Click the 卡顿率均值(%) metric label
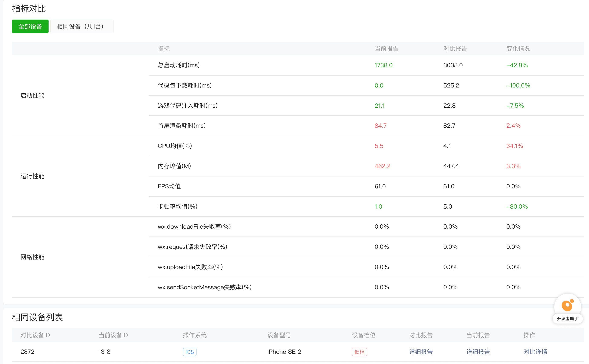589x364 pixels. [177, 206]
